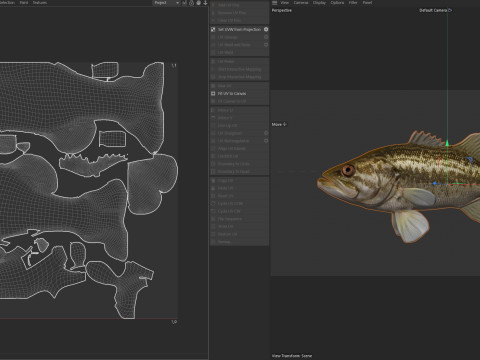Run Fit UV to Canvas command
The height and width of the screenshot is (360, 480).
239,93
